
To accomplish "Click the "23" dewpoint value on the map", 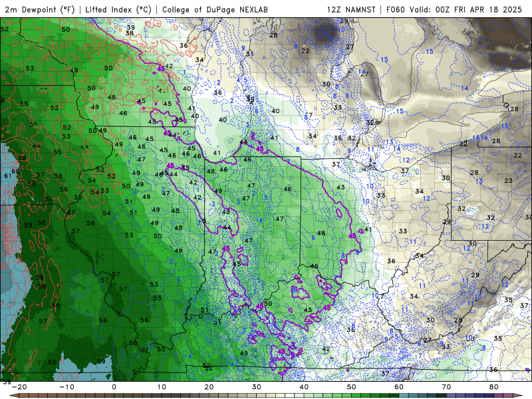I will click(508, 180).
